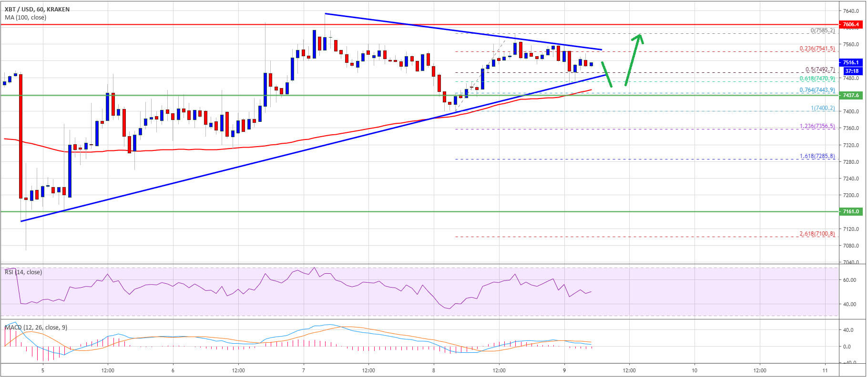Image resolution: width=868 pixels, height=378 pixels.
Task: Select the Fibonacci 0.5(7492.7) level label
Action: (x=820, y=70)
